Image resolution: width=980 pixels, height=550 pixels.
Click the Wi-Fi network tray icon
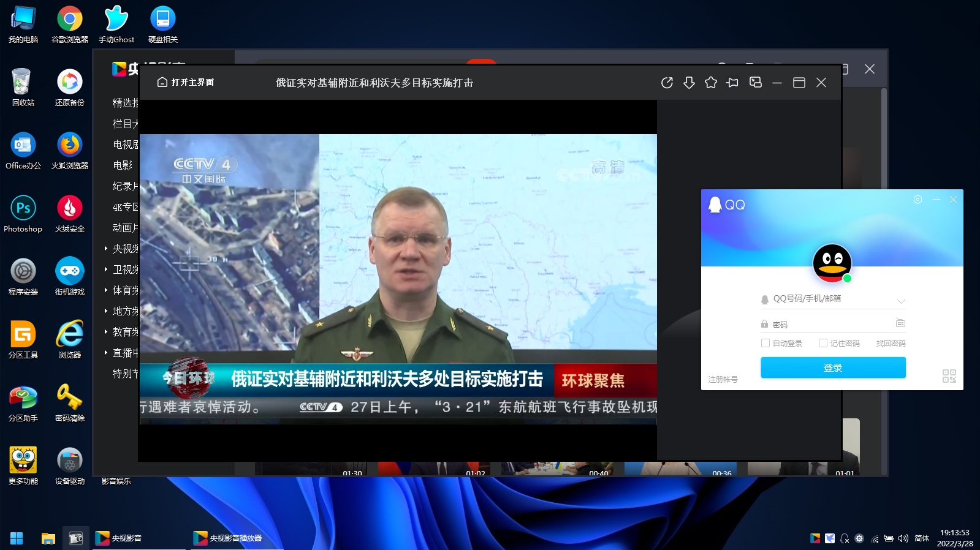pos(875,538)
